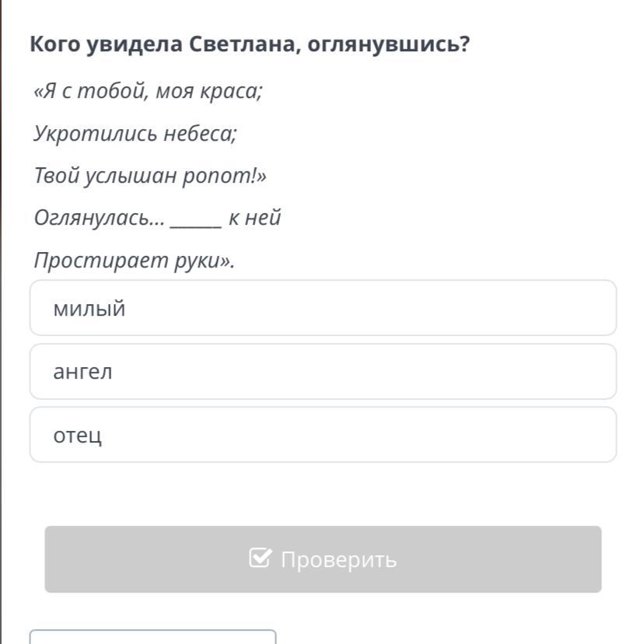Click the word «руки» in the last line
The image size is (644, 644).
[198, 261]
